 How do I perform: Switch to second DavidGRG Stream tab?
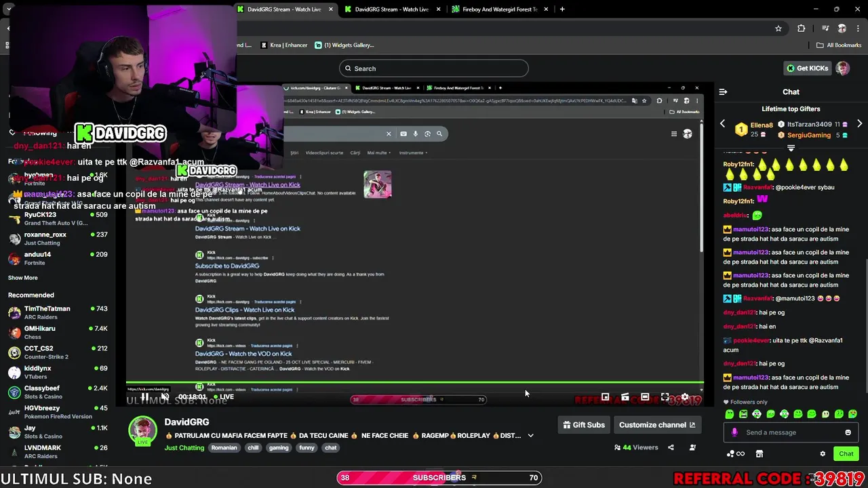(x=391, y=9)
